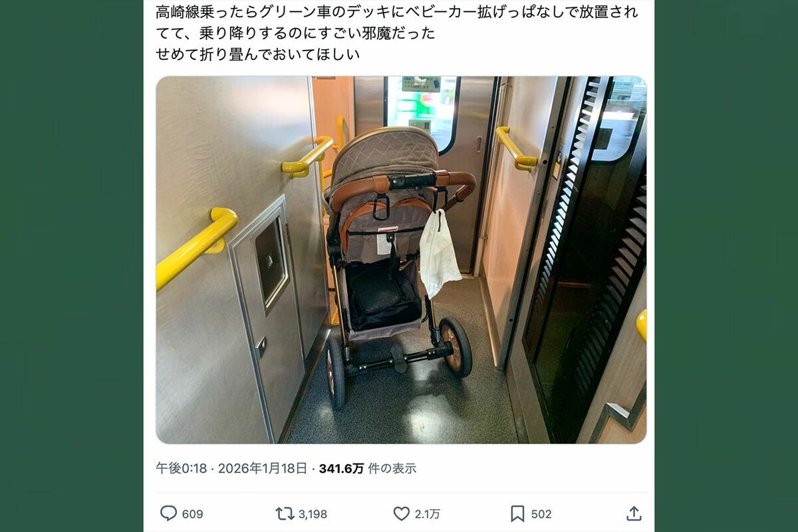Click the 件の表示 views label

392,468
